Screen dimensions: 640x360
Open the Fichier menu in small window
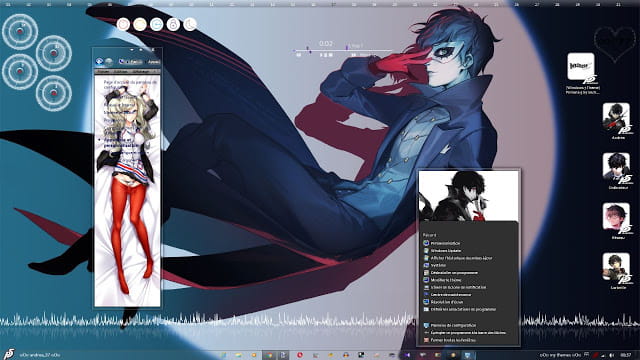[x=103, y=71]
